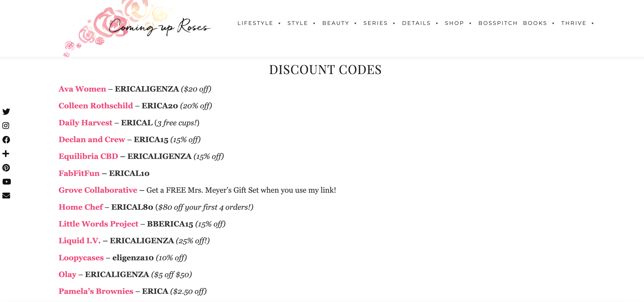
Task: Follow the Grove Collaborative link
Action: coord(98,190)
